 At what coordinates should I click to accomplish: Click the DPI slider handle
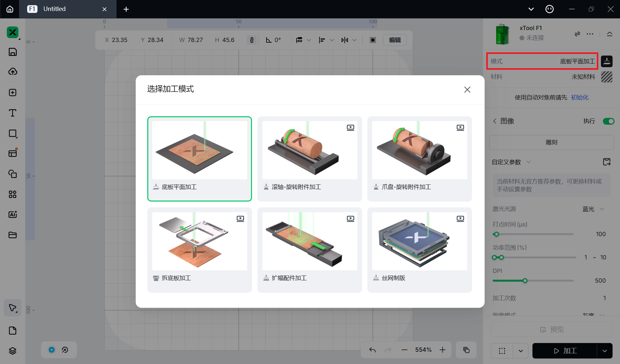coord(525,281)
